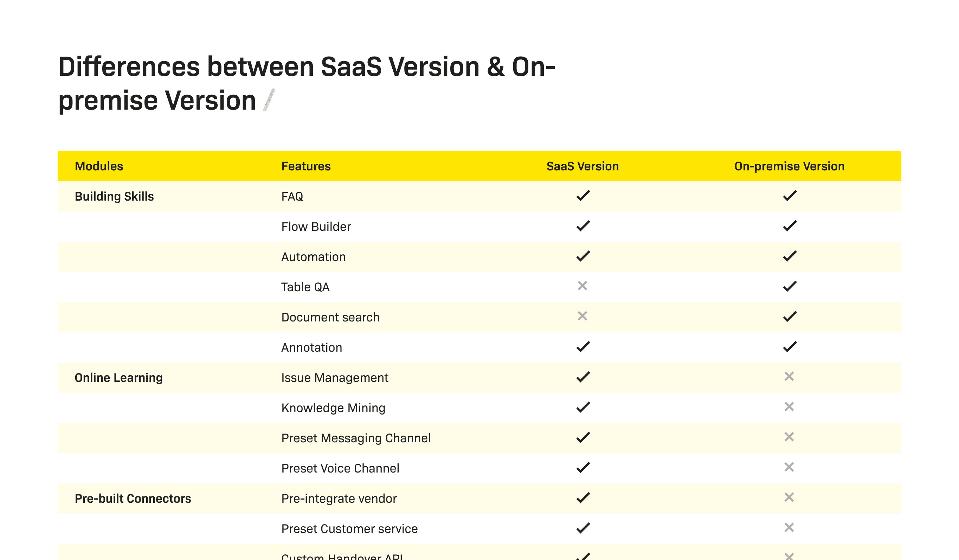Click the SaaS cross icon for Document search

point(583,316)
